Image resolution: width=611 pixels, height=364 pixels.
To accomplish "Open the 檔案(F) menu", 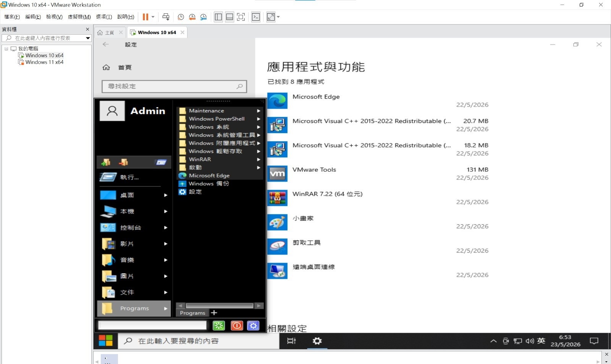I will 12,17.
